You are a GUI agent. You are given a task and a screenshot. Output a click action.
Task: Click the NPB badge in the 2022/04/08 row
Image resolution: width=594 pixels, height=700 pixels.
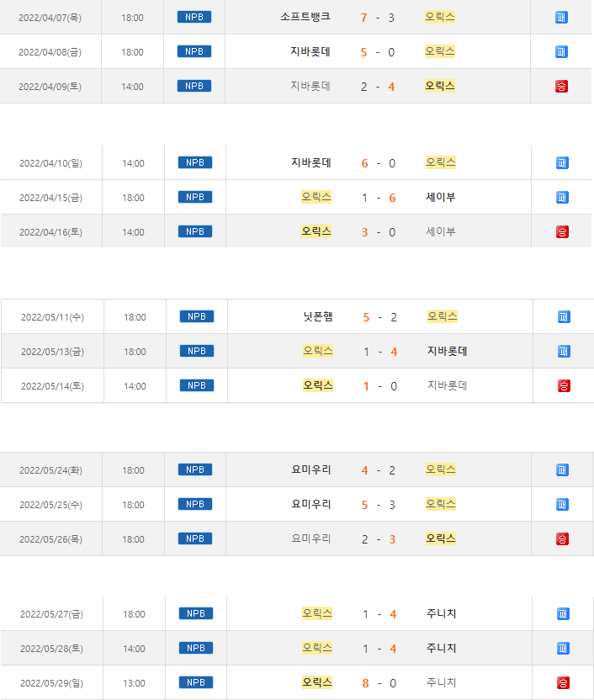click(194, 51)
